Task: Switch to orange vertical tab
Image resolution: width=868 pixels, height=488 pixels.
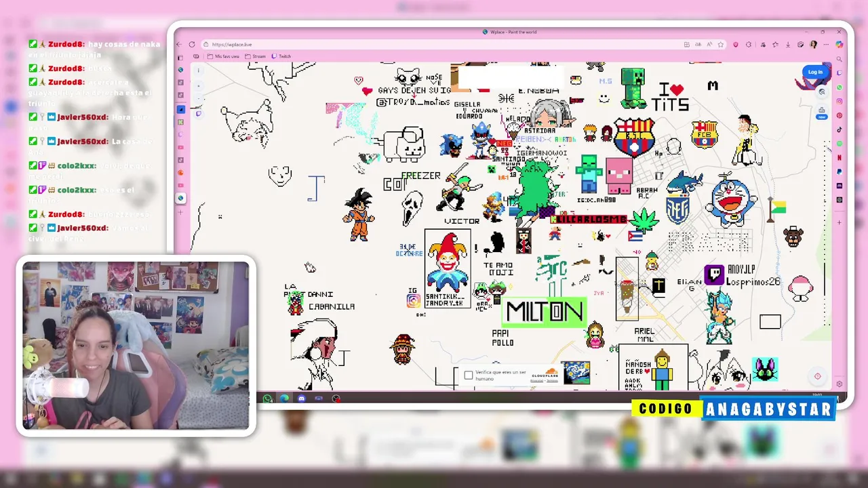Action: click(180, 172)
